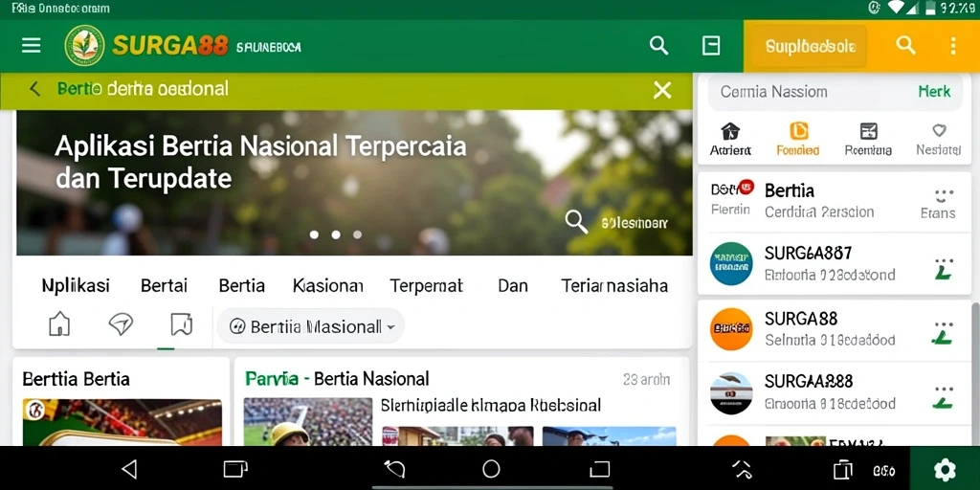Open the SURG6A887 list entry
The width and height of the screenshot is (980, 490).
(835, 263)
